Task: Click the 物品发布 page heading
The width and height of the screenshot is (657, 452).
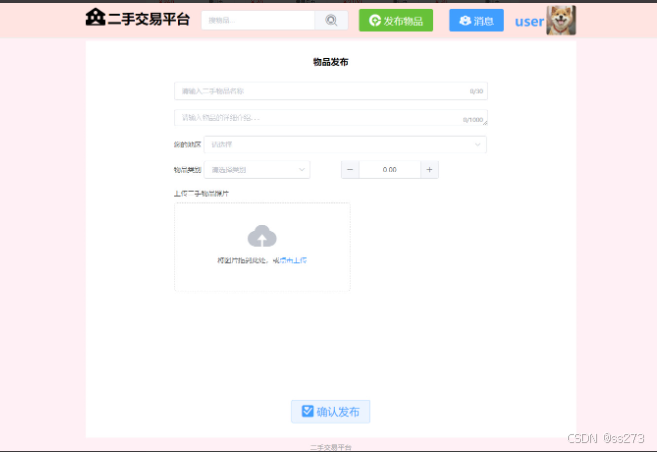Action: (x=331, y=62)
